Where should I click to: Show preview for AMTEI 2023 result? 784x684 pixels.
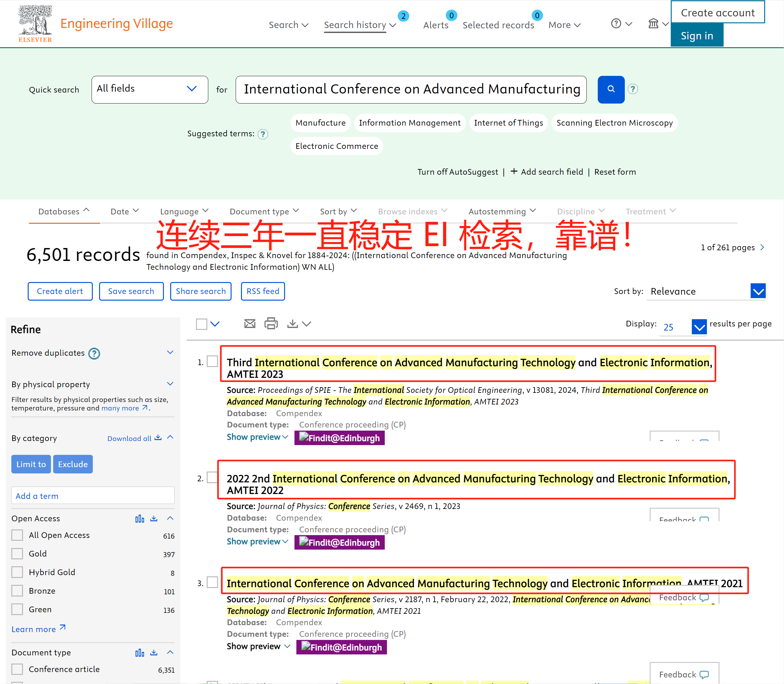pyautogui.click(x=258, y=437)
